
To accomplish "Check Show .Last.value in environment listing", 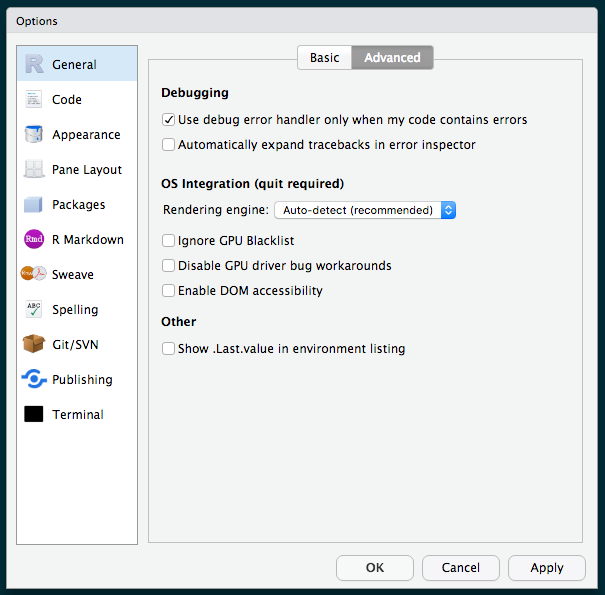I will click(168, 348).
